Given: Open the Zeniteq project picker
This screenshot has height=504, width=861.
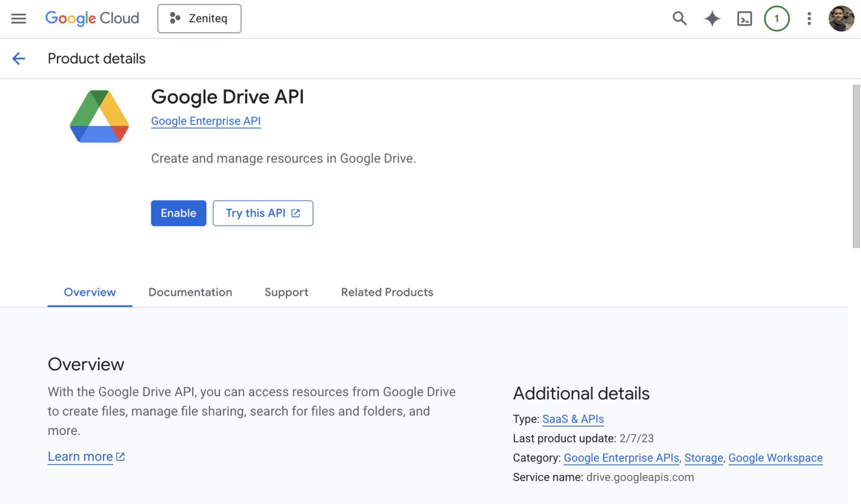Looking at the screenshot, I should coord(199,19).
